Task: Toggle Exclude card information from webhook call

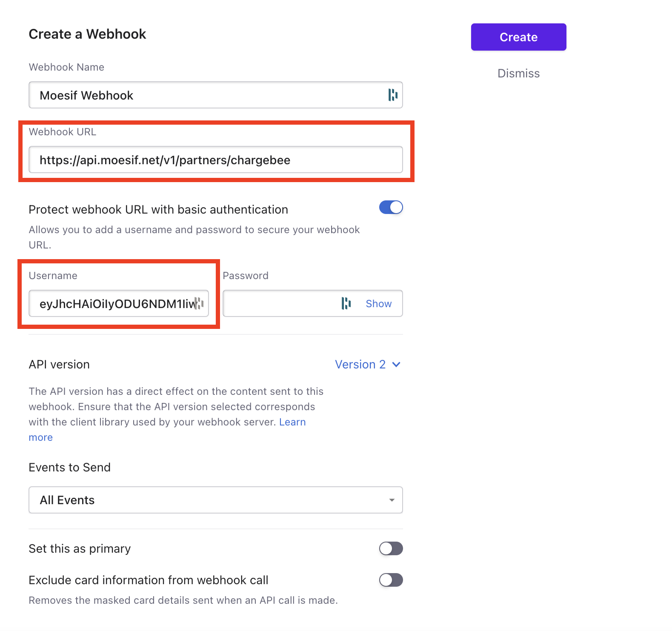Action: coord(391,580)
